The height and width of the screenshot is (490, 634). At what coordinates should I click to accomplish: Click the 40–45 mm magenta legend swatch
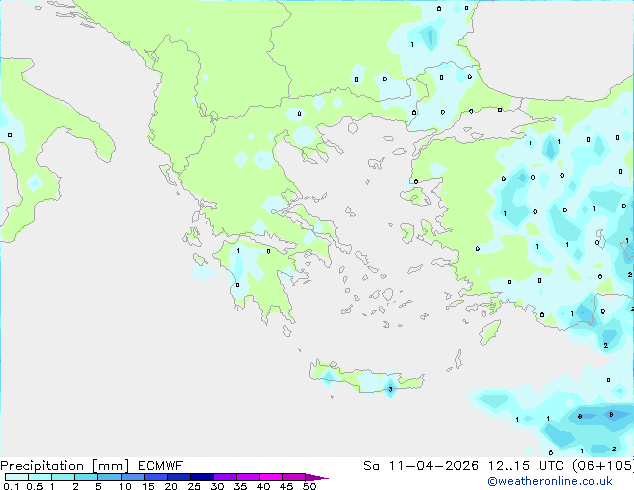point(271,477)
